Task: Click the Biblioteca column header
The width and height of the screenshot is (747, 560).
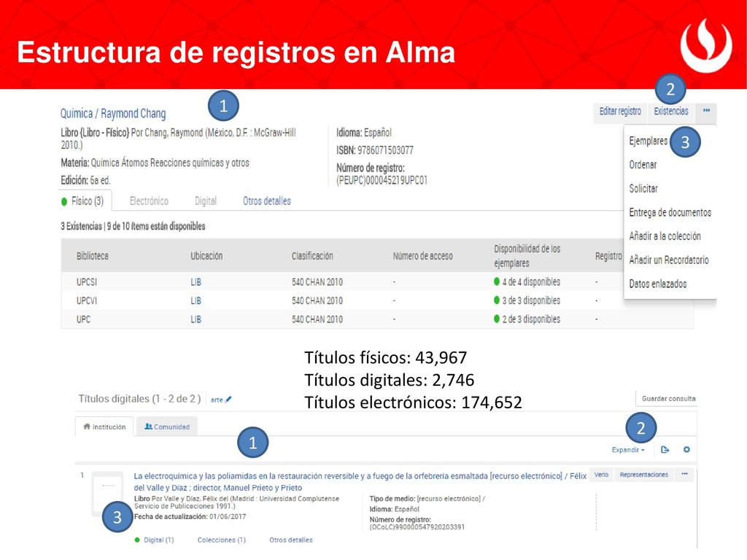Action: click(93, 256)
